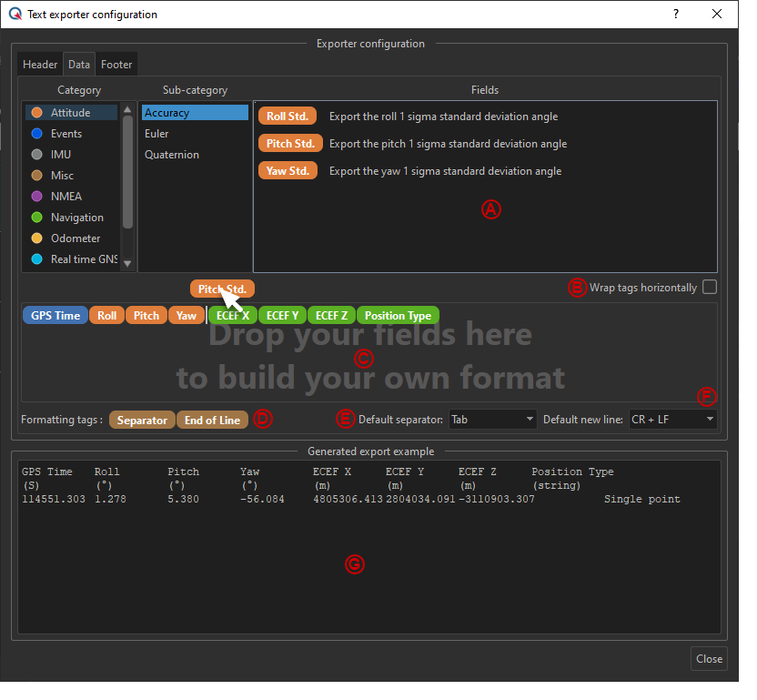Click the help question mark in title bar
Screen dimensions: 757x700
click(x=675, y=15)
